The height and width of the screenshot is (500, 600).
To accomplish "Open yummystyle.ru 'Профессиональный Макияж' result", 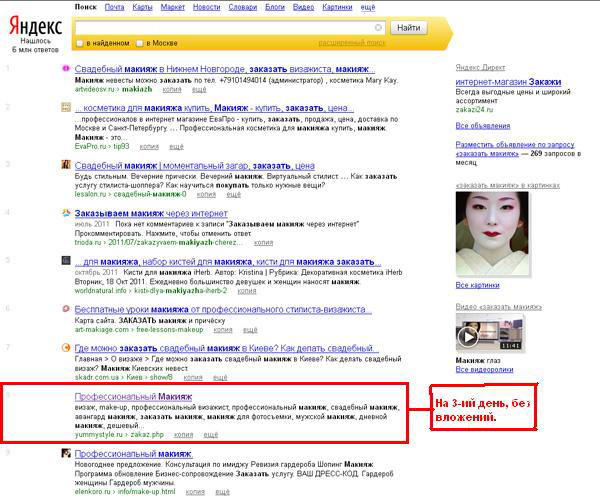I will 134,396.
